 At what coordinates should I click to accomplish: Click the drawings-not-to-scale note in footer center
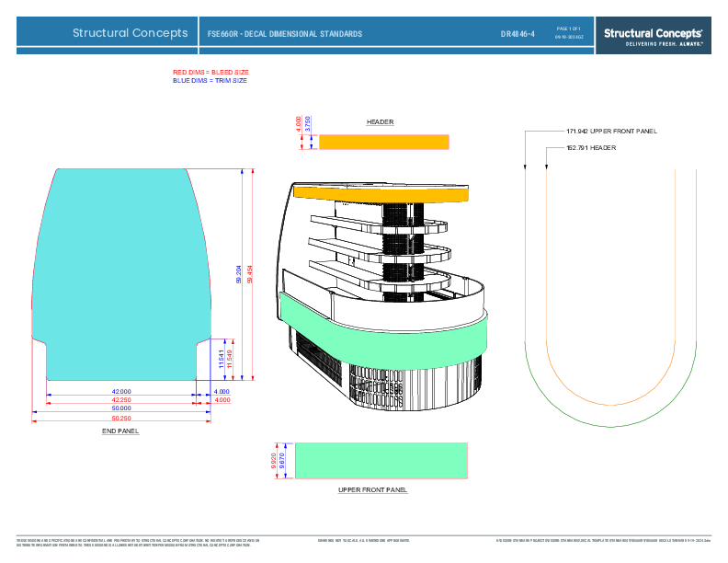point(363,541)
